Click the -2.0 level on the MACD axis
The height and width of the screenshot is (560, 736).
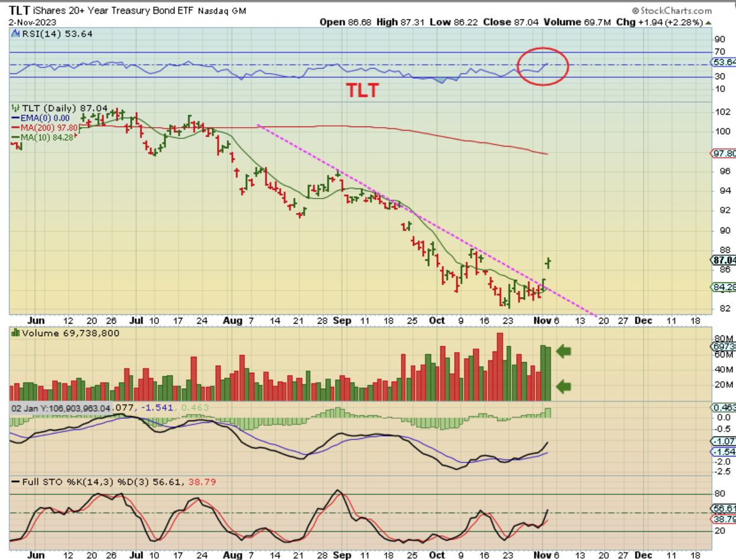coord(721,462)
